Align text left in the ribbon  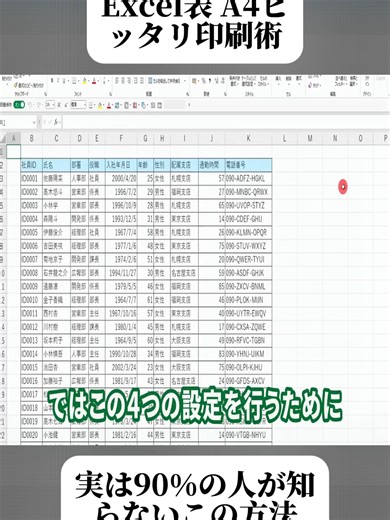point(117,81)
